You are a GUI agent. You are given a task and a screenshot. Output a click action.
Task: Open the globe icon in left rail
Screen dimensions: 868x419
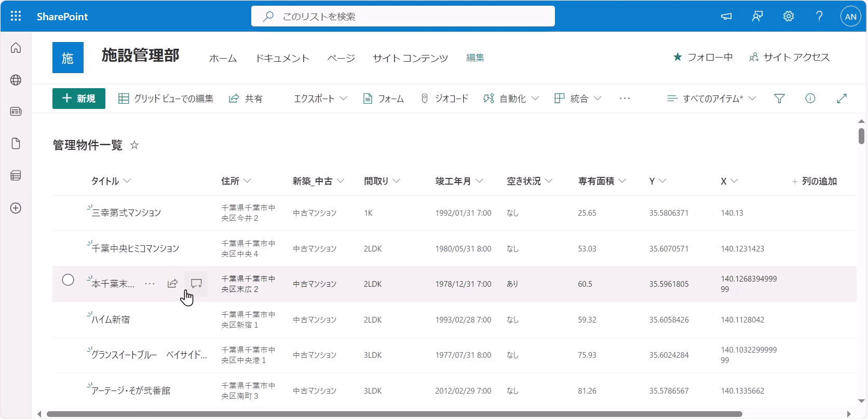[16, 80]
